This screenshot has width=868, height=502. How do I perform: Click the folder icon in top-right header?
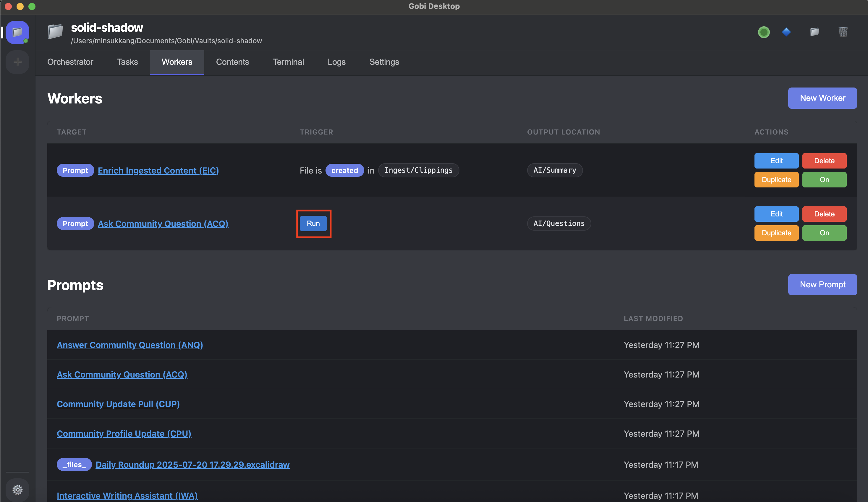(x=814, y=32)
